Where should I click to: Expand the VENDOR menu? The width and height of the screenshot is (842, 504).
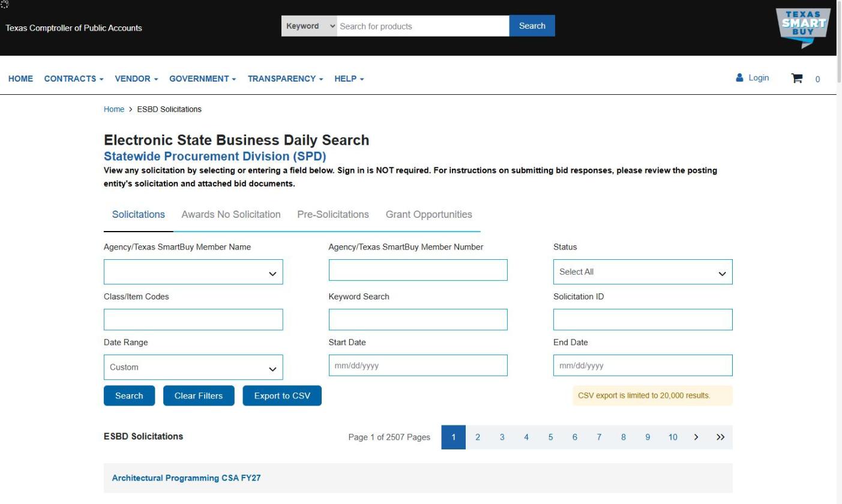136,79
